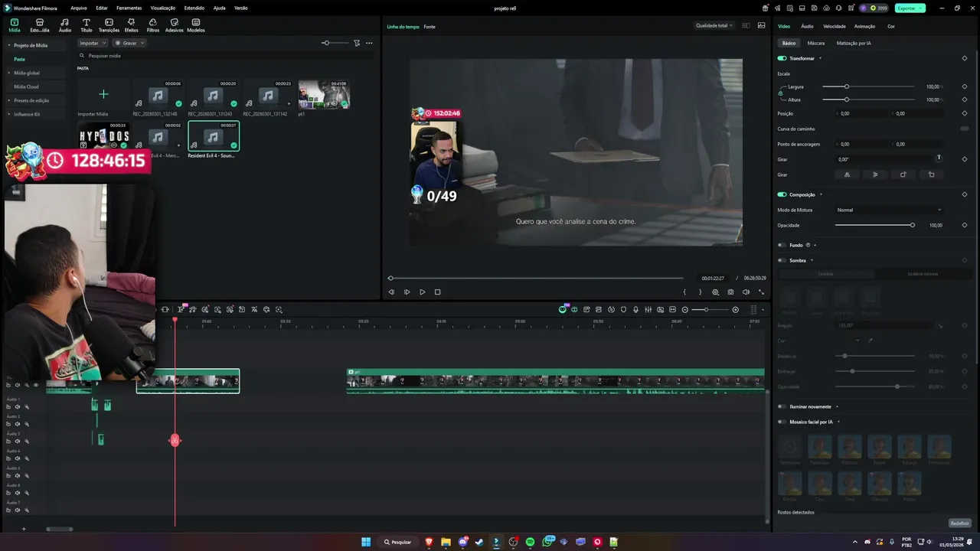The image size is (980, 551).
Task: Open the media panel three-dots menu
Action: [369, 43]
